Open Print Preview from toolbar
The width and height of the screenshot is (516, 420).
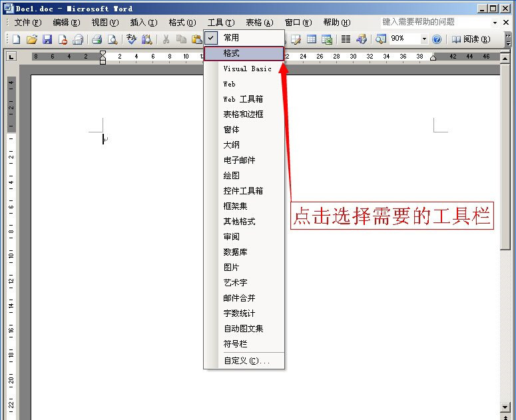tap(112, 39)
